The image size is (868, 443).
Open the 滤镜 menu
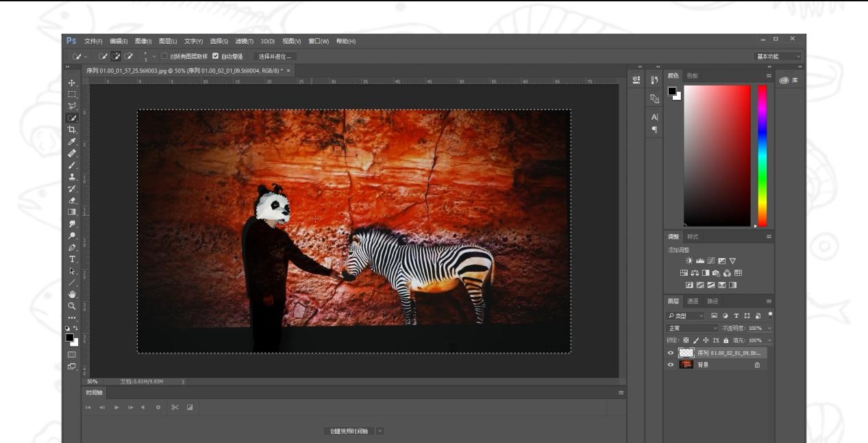[x=244, y=41]
